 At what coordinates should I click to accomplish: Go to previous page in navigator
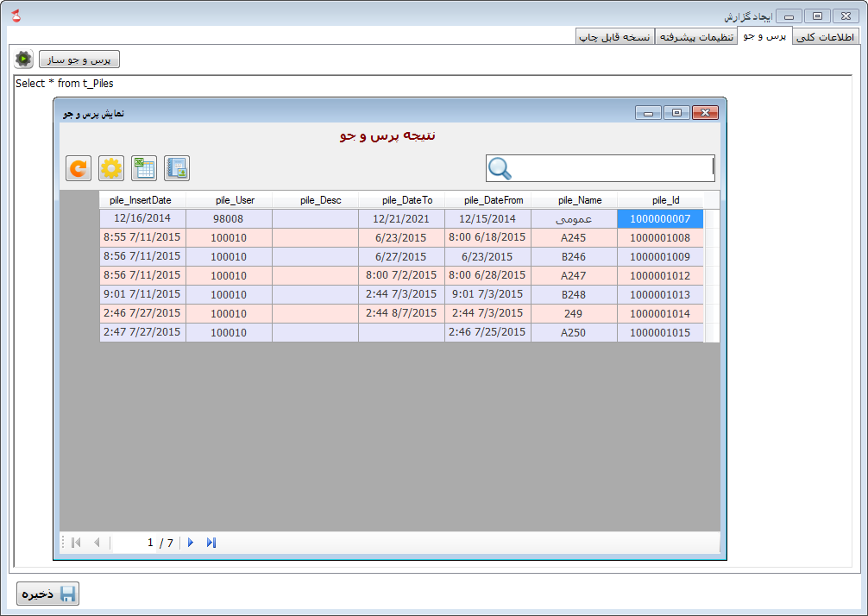tap(97, 543)
